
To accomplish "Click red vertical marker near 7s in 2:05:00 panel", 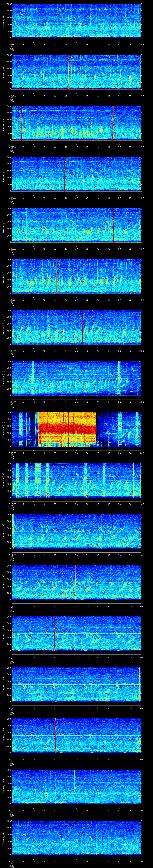I will 26,225.
